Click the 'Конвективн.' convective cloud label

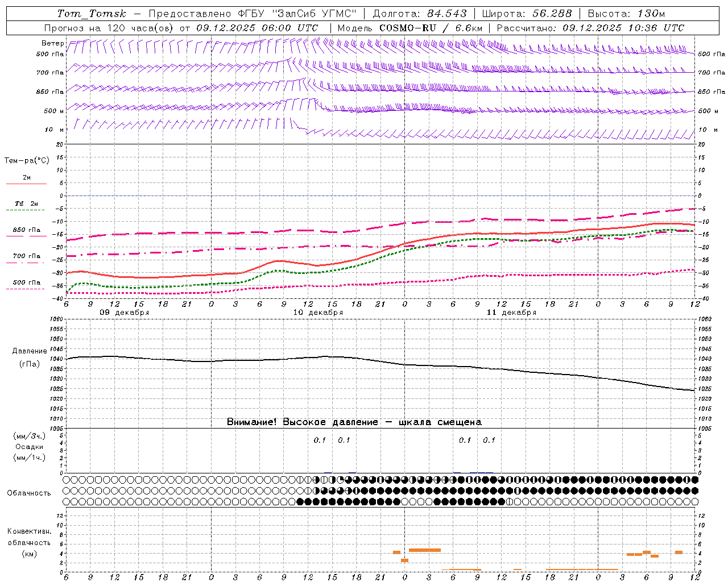[x=29, y=531]
